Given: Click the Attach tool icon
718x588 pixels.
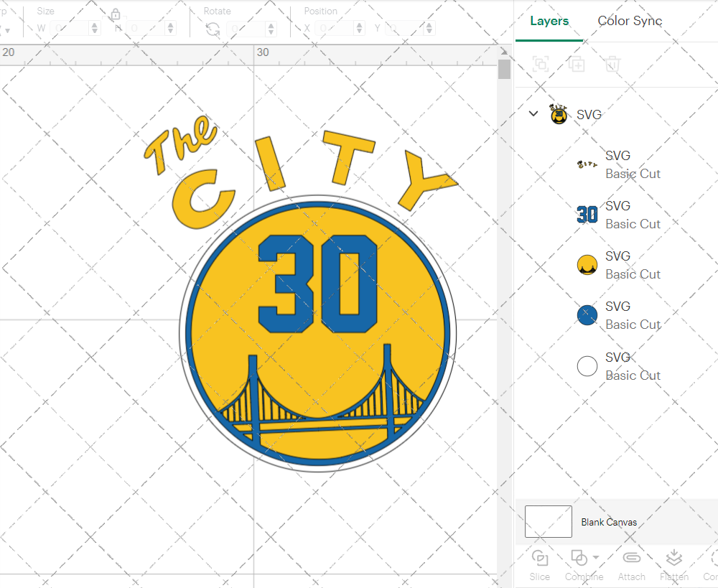Looking at the screenshot, I should click(631, 558).
